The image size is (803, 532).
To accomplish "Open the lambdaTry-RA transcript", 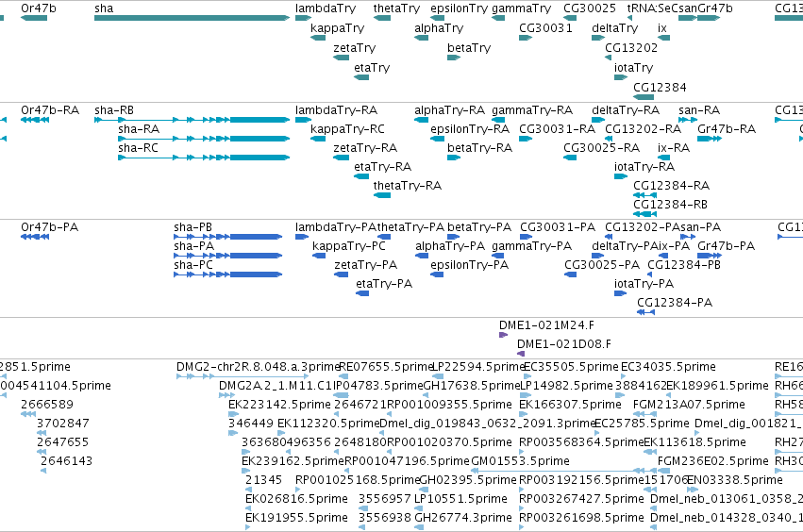I will (x=303, y=120).
